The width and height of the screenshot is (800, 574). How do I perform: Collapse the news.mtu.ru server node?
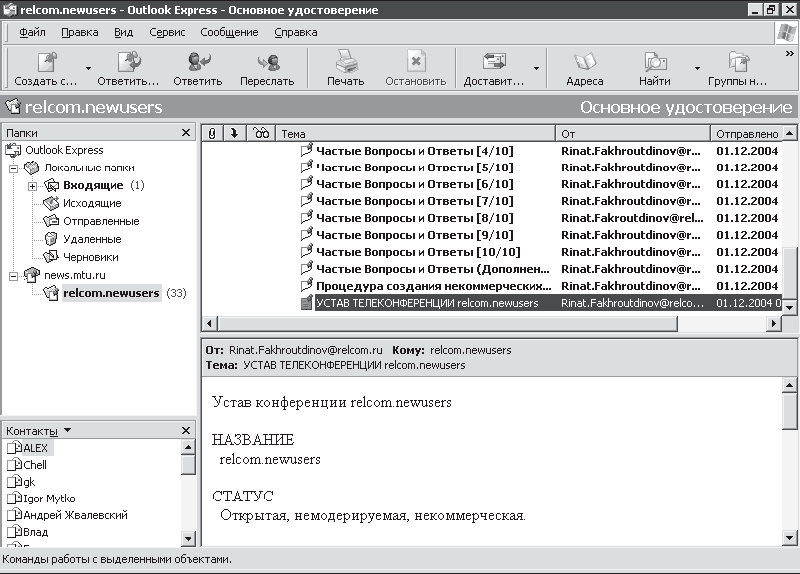13,276
